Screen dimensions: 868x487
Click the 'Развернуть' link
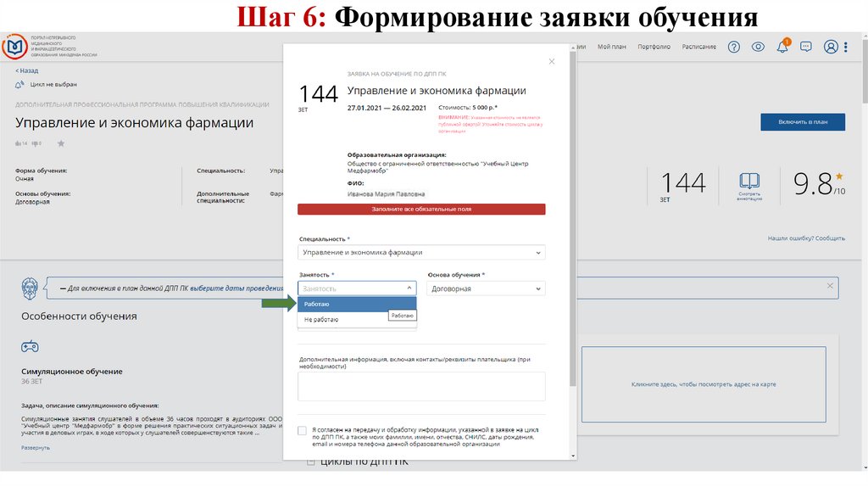click(36, 448)
